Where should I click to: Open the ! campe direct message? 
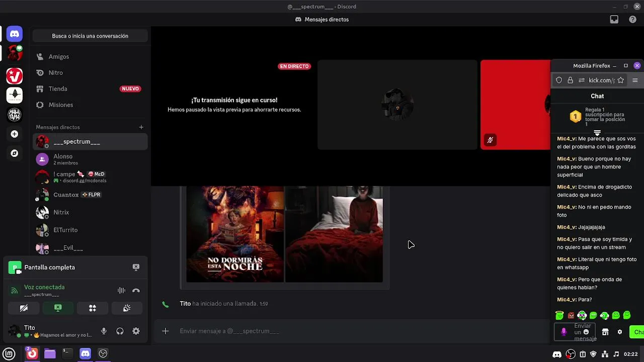[x=90, y=177]
